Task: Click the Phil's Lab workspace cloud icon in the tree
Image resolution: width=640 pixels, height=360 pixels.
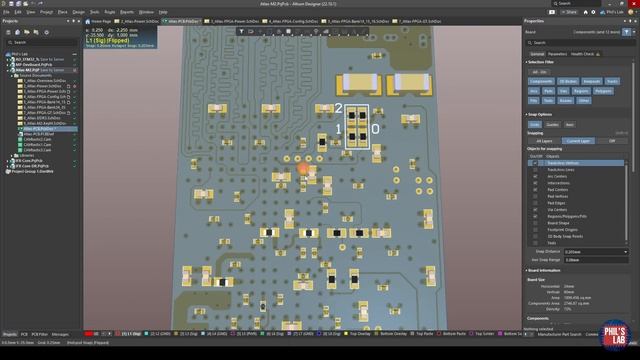Action: [x=8, y=54]
